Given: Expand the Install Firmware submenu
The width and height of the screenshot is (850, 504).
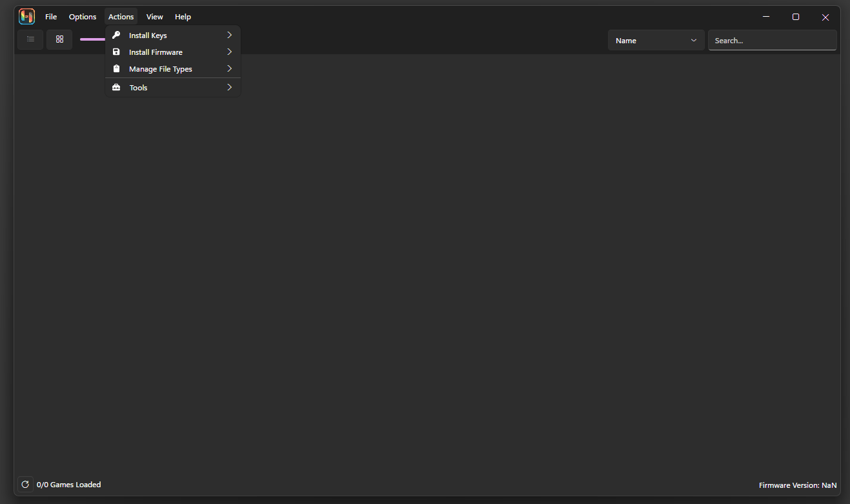Looking at the screenshot, I should (229, 52).
